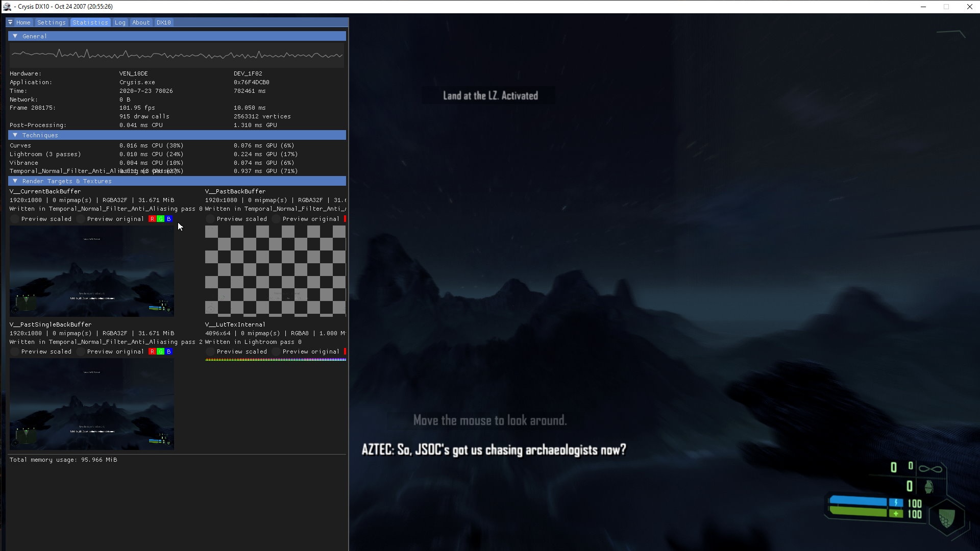Toggle blue channel for V__CurrentBackBuffer

(168, 219)
